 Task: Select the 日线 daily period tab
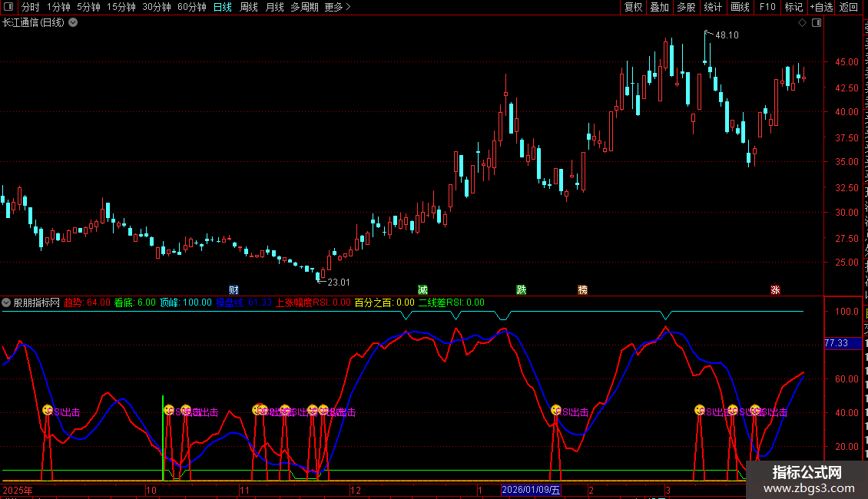click(223, 7)
